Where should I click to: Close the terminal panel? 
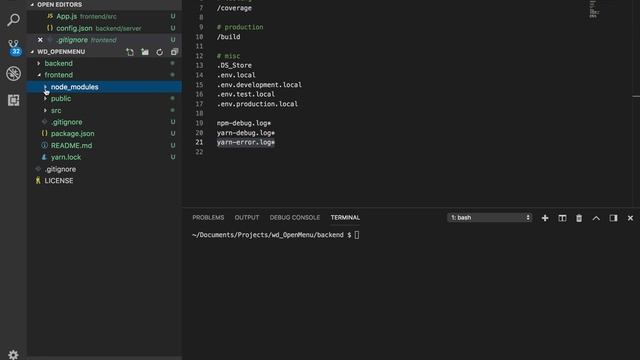click(630, 218)
